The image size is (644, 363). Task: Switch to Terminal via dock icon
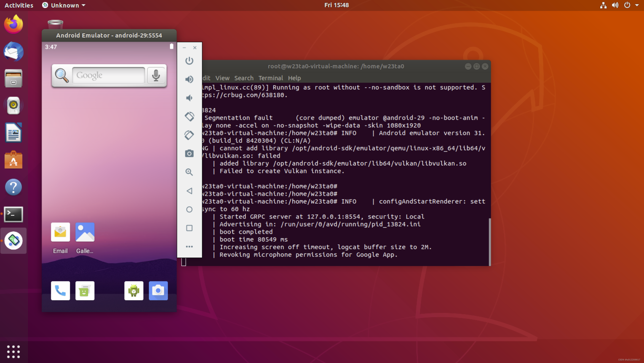pyautogui.click(x=13, y=214)
